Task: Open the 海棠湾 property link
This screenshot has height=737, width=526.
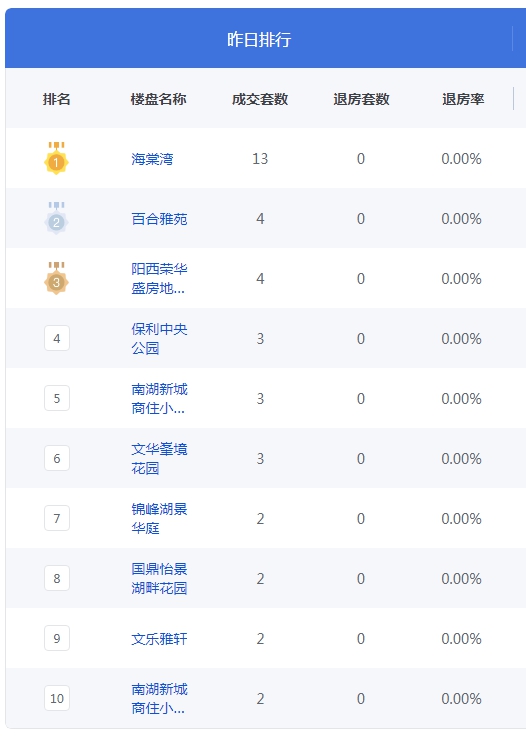Action: coord(152,159)
